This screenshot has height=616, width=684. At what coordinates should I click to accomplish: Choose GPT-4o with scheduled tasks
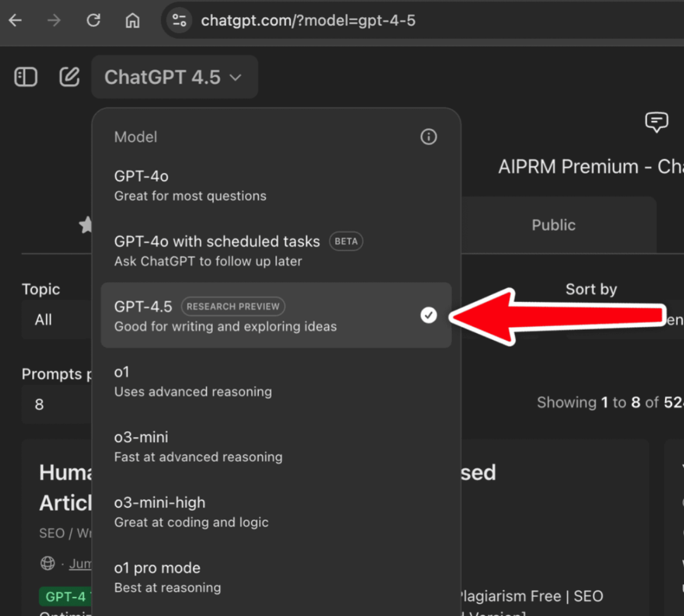275,251
